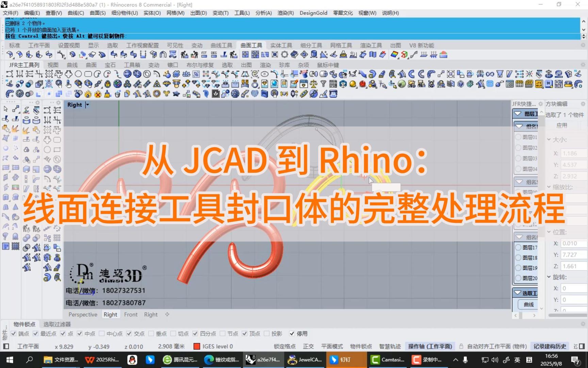Click the 记录建构历史 status bar button

pos(550,347)
